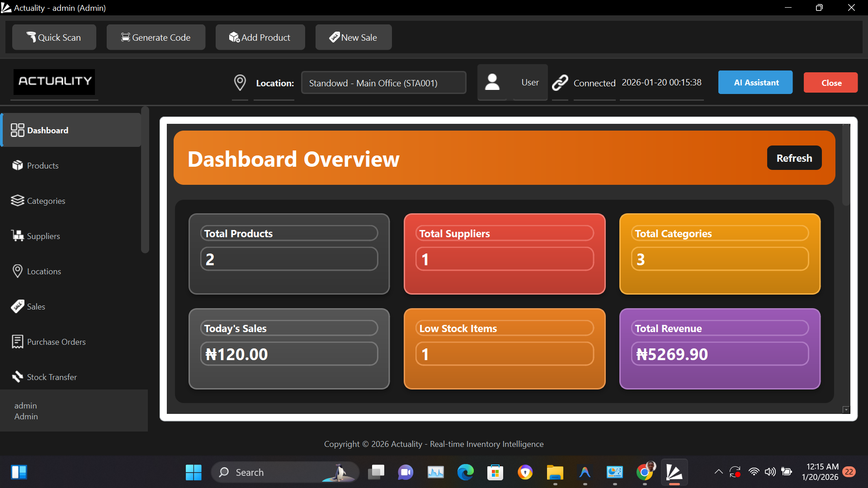
Task: Refresh the Dashboard Overview
Action: coord(794,158)
